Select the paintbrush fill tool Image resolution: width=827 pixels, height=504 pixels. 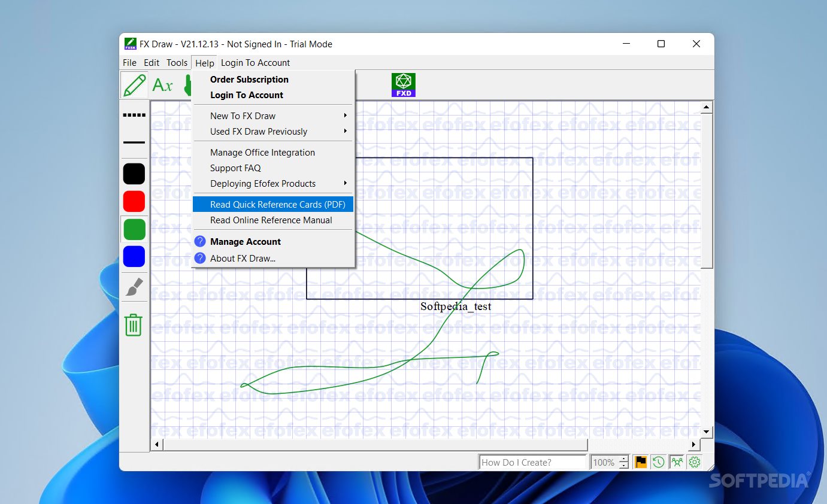[134, 287]
